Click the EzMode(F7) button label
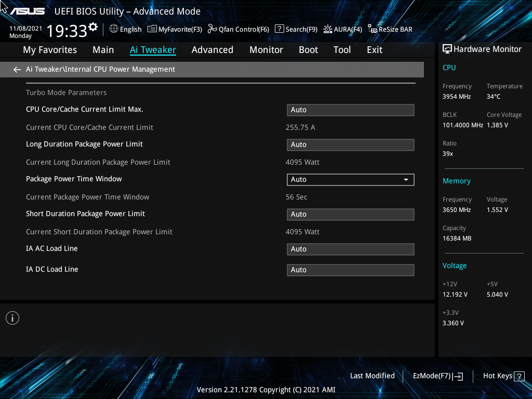The image size is (532, 399). coord(432,376)
